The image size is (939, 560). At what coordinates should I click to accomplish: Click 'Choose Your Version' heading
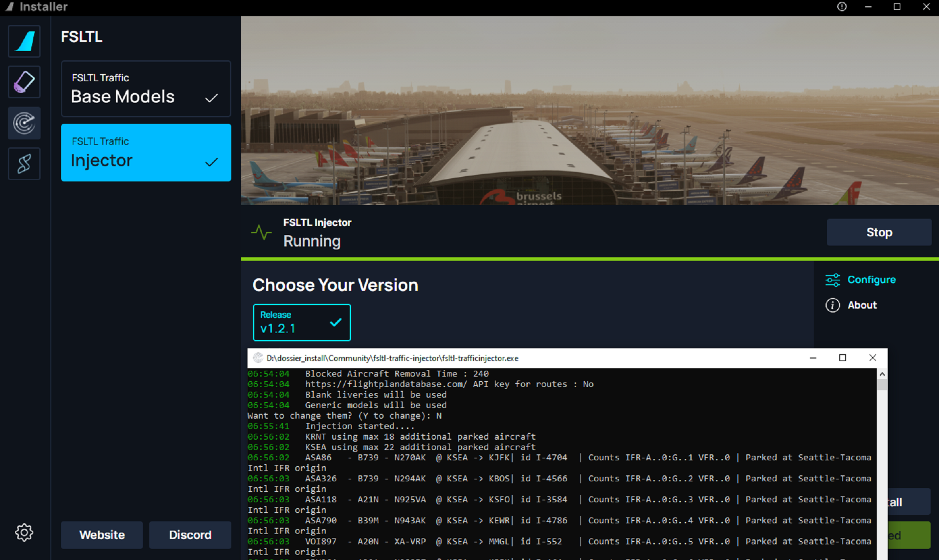coord(335,285)
